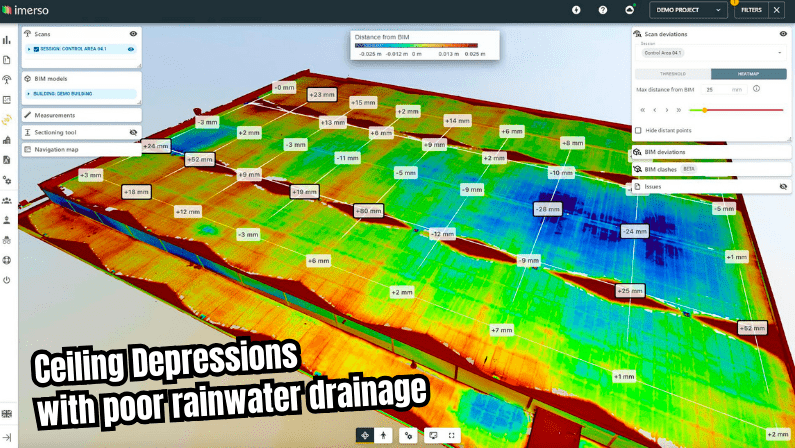Open the Session Control Area 04.1 dropdown

pos(710,53)
